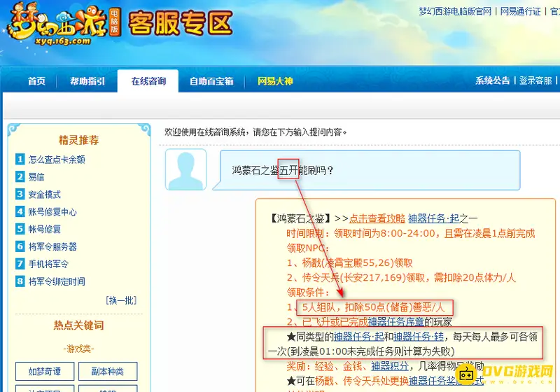Image resolution: width=560 pixels, height=392 pixels.
Task: Open the 网易大神 tab
Action: 275,81
